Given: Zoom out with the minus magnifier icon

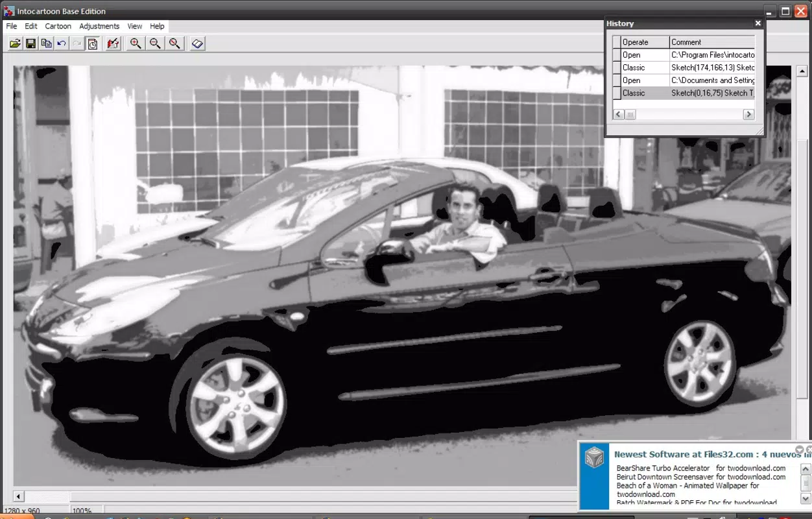Looking at the screenshot, I should tap(155, 43).
